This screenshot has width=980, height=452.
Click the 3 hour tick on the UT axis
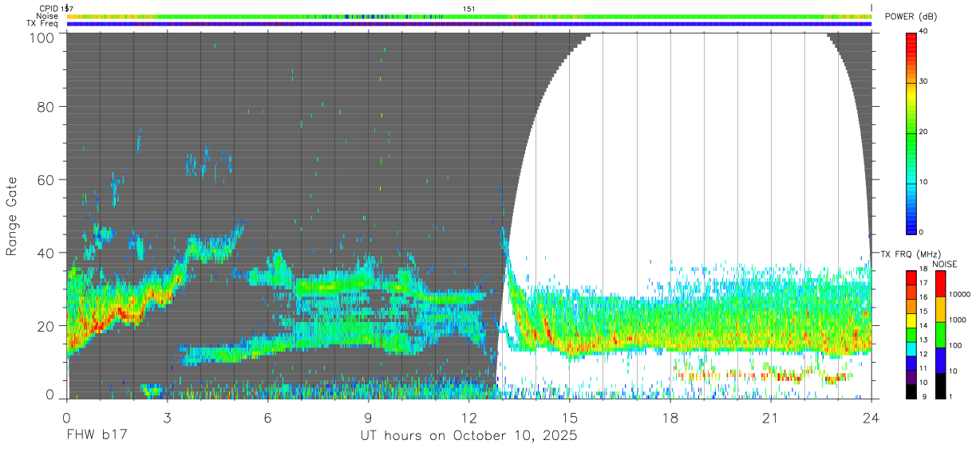click(x=167, y=417)
